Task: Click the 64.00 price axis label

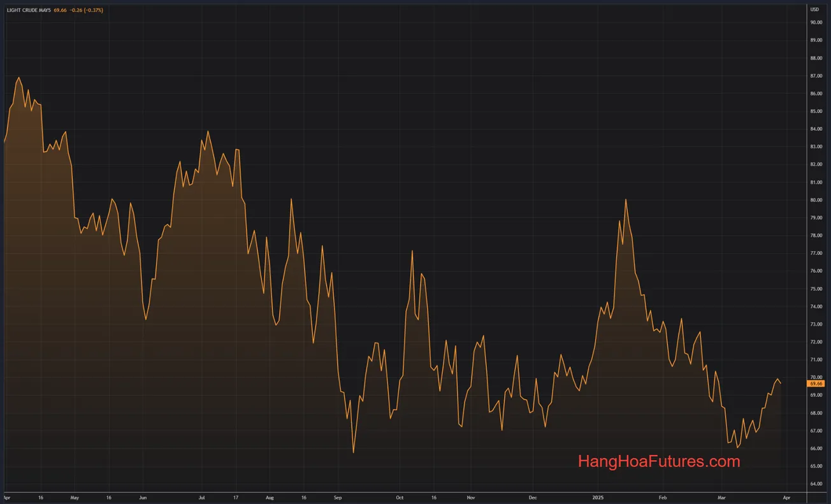Action: [x=815, y=484]
